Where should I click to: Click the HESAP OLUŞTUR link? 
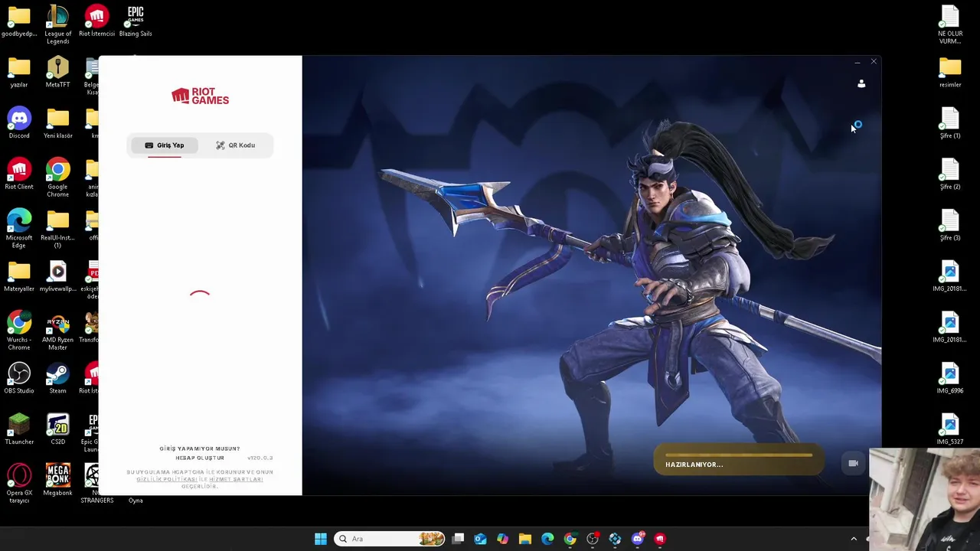[x=200, y=458]
